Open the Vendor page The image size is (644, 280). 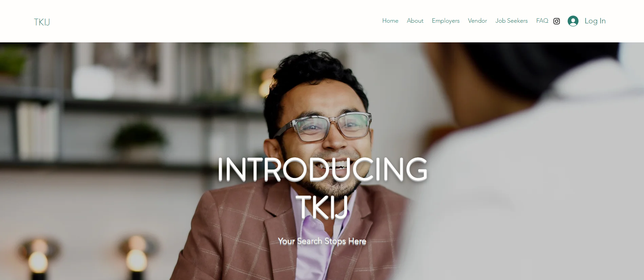[x=477, y=21]
